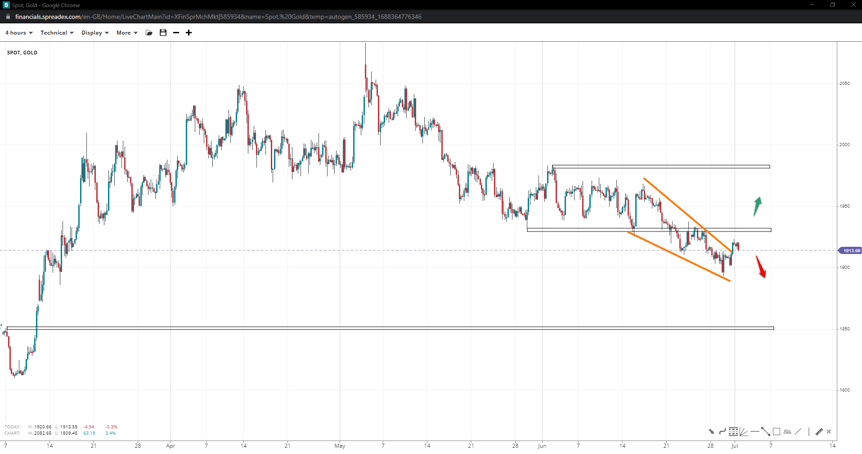Screen dimensions: 862x454
Task: Zoom out using the minus icon
Action: (176, 33)
